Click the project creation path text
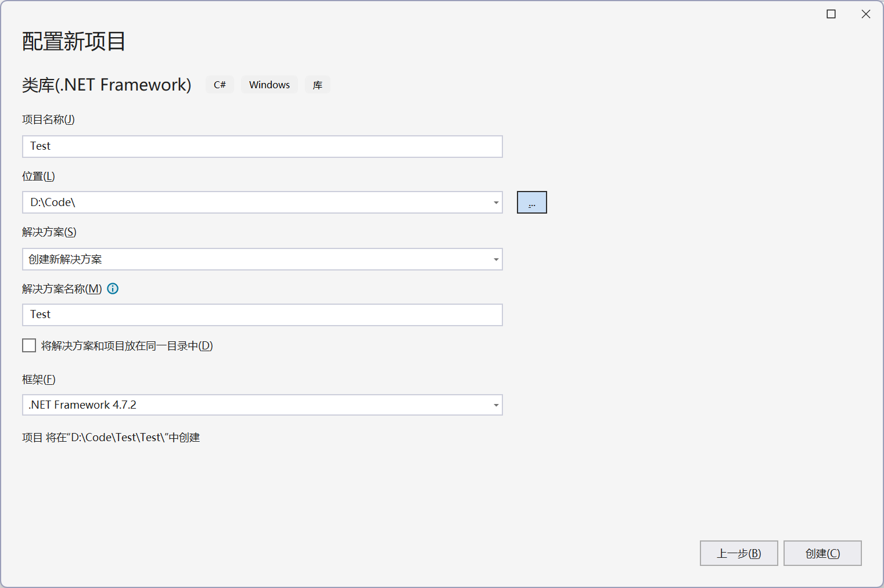The height and width of the screenshot is (588, 884). click(x=111, y=438)
